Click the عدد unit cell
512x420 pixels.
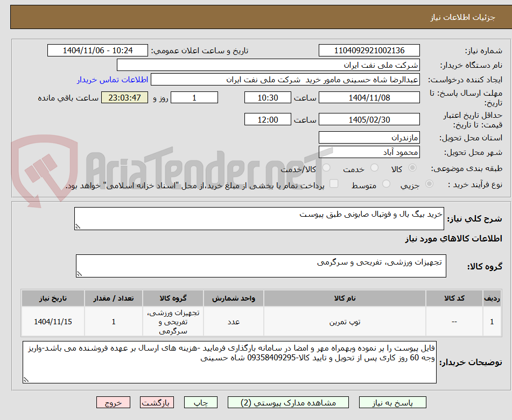234,322
